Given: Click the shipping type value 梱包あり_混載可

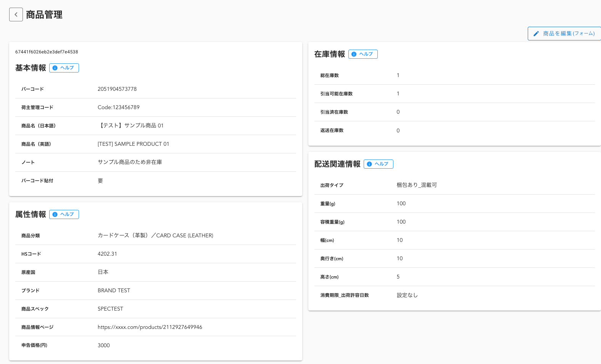Looking at the screenshot, I should [x=417, y=185].
